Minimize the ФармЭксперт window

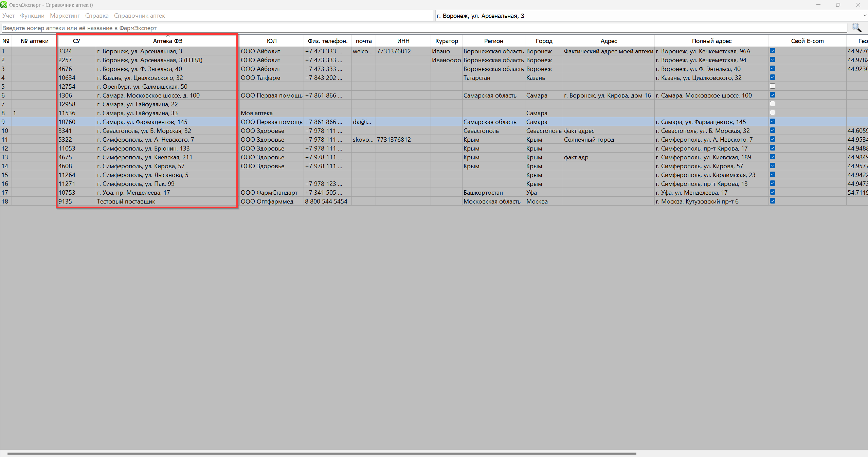818,5
